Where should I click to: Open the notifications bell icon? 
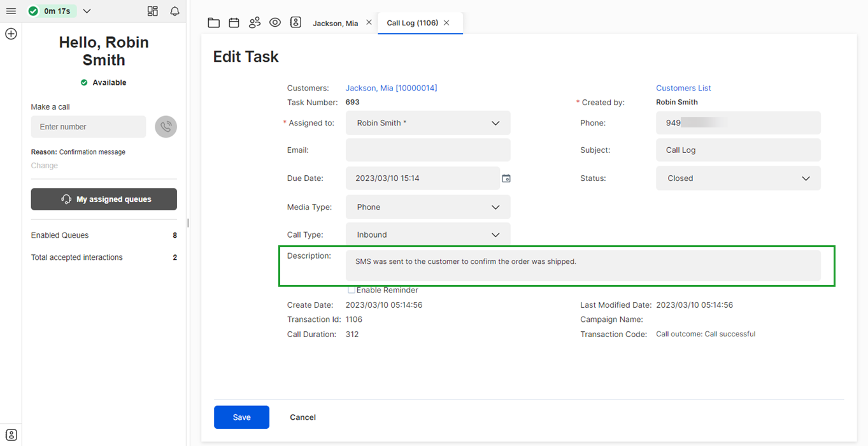[174, 11]
